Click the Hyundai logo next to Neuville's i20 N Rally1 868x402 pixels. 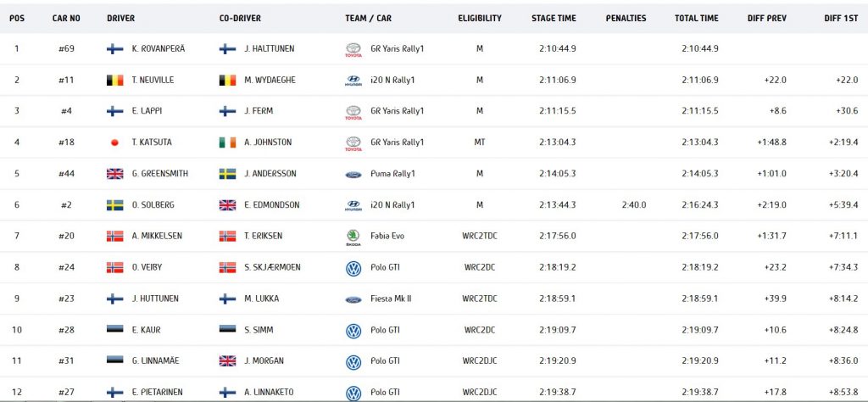[x=353, y=81]
